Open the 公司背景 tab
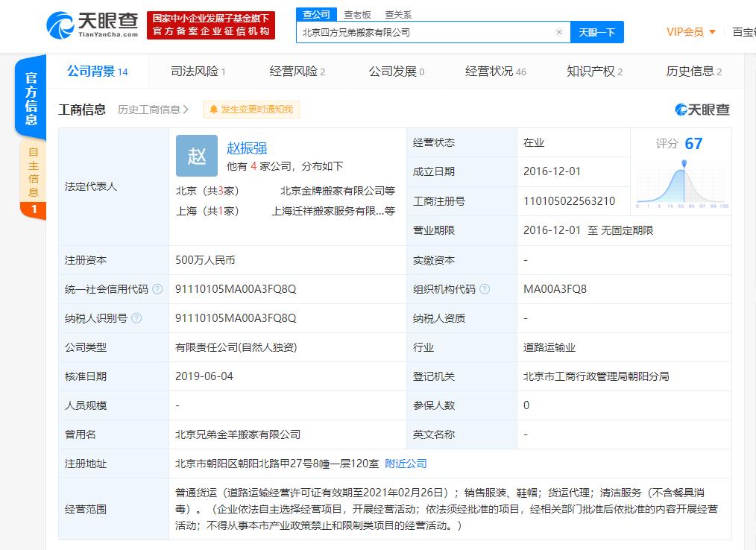 click(98, 72)
